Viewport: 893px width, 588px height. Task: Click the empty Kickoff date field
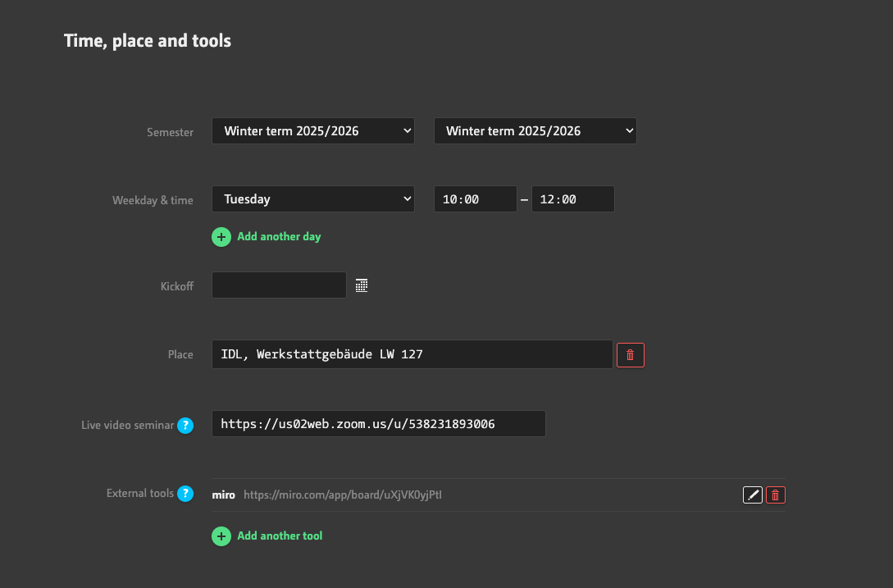coord(279,285)
